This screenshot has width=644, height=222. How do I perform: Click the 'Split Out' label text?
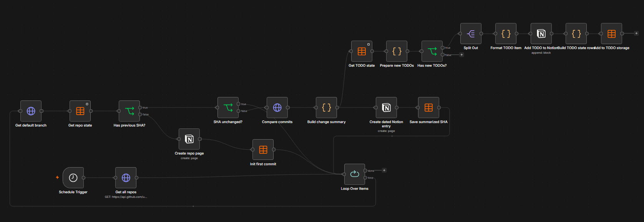(471, 48)
